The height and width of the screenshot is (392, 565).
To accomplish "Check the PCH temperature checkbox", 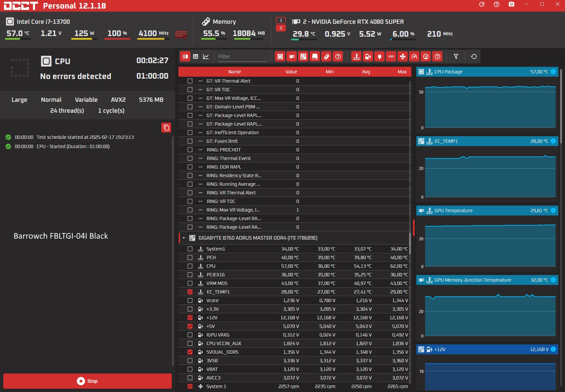I will point(190,257).
